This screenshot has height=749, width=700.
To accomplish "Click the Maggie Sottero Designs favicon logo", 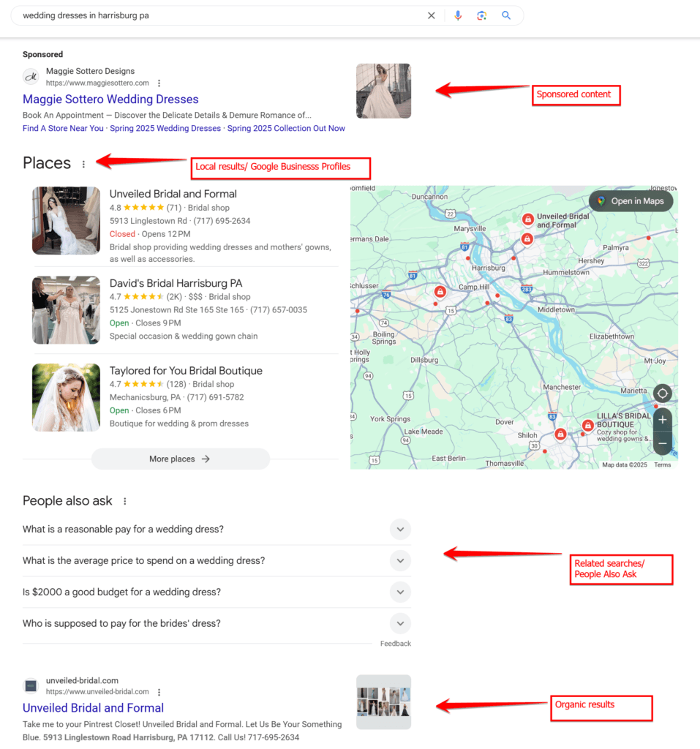I will point(30,76).
